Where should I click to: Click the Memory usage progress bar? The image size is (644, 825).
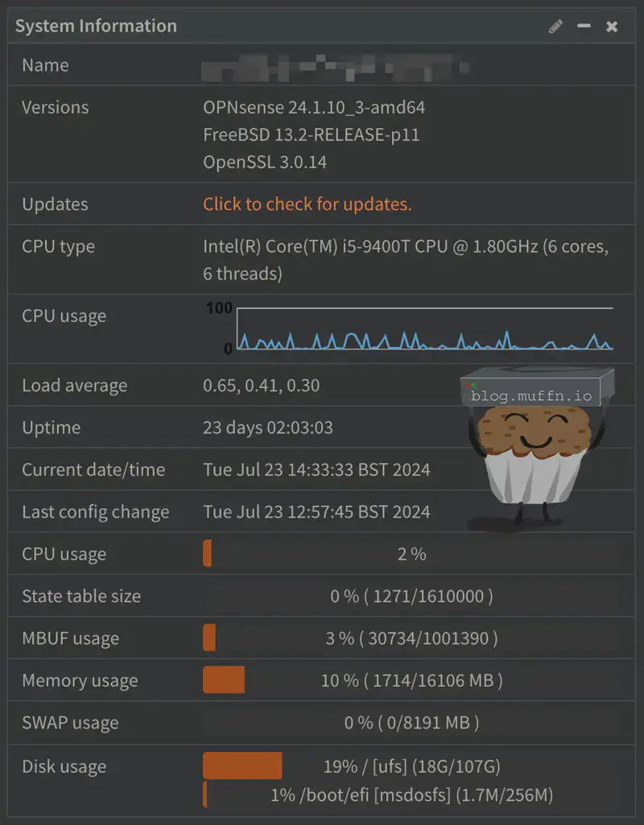(411, 680)
